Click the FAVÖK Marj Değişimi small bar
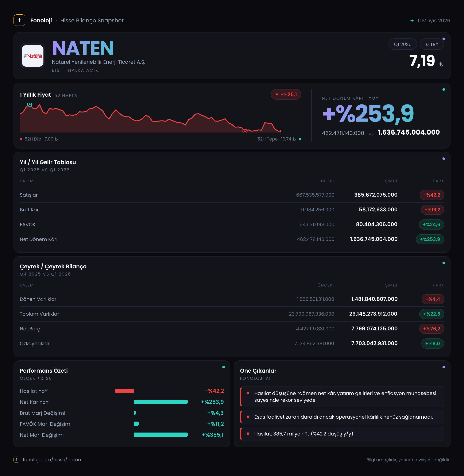 click(136, 424)
